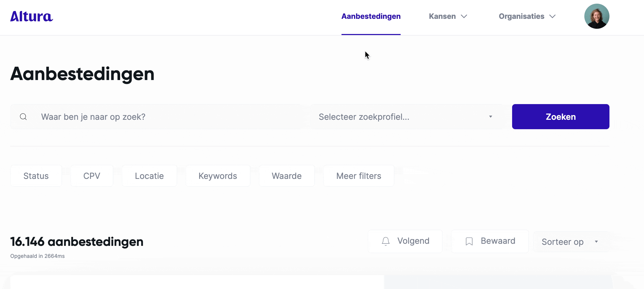Click the '16.146 aanbestedingen' count heading
The height and width of the screenshot is (289, 644).
tap(77, 242)
